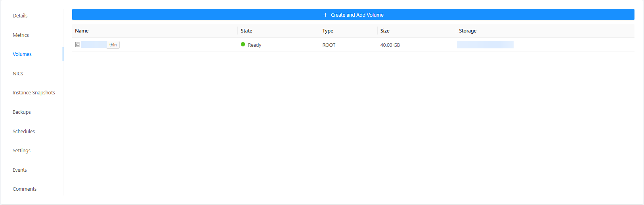Click the thin provisioning tag
644x205 pixels.
(x=113, y=45)
